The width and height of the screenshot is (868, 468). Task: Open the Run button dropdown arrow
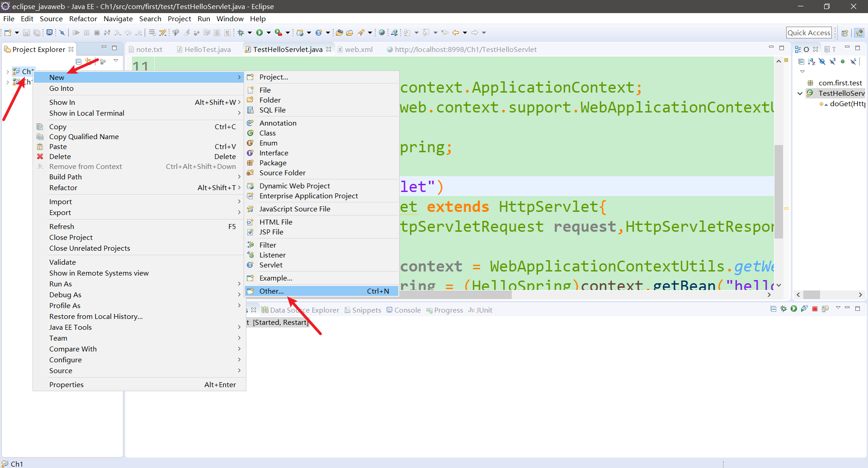pos(269,32)
